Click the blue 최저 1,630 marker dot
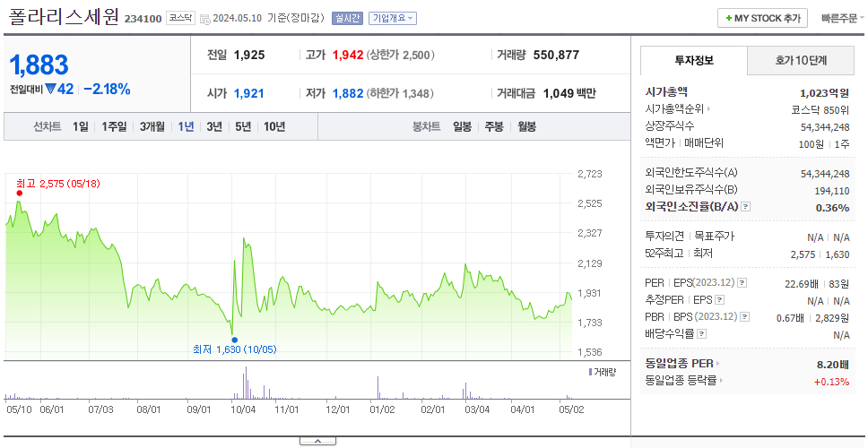868x448 pixels. coord(234,340)
